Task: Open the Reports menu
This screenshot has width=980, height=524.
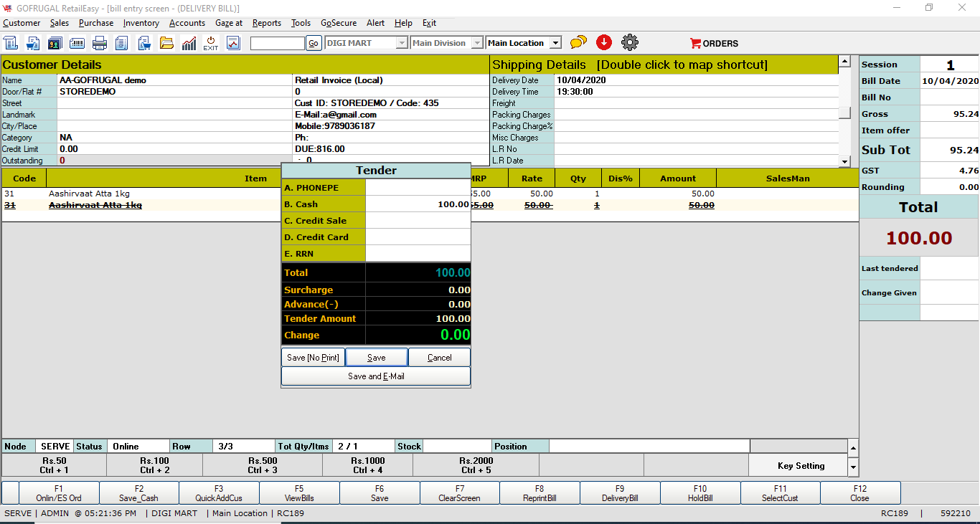Action: [266, 23]
